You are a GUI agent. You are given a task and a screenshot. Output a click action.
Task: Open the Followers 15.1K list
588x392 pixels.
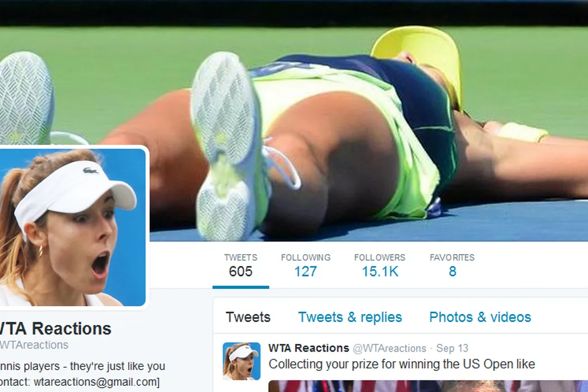[380, 265]
